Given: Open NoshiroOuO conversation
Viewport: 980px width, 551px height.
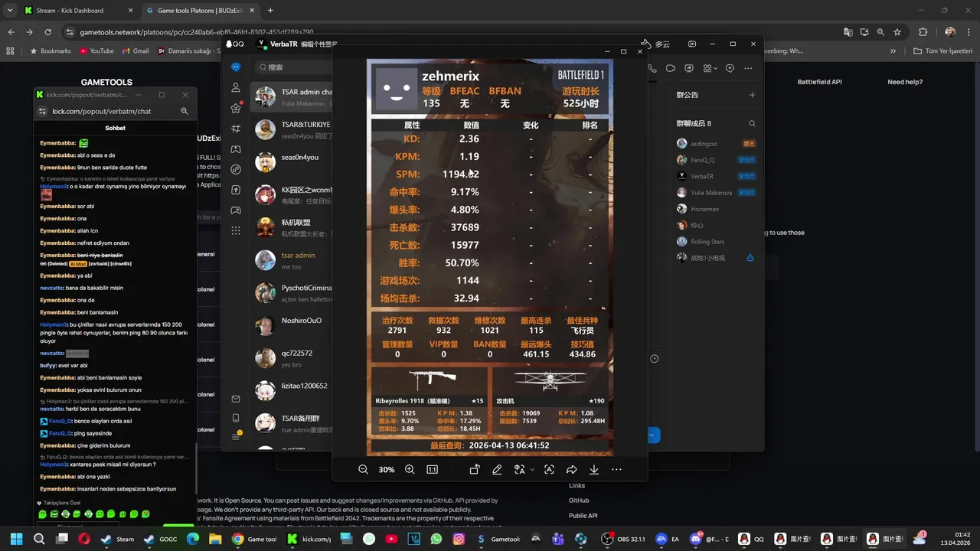Looking at the screenshot, I should (292, 325).
